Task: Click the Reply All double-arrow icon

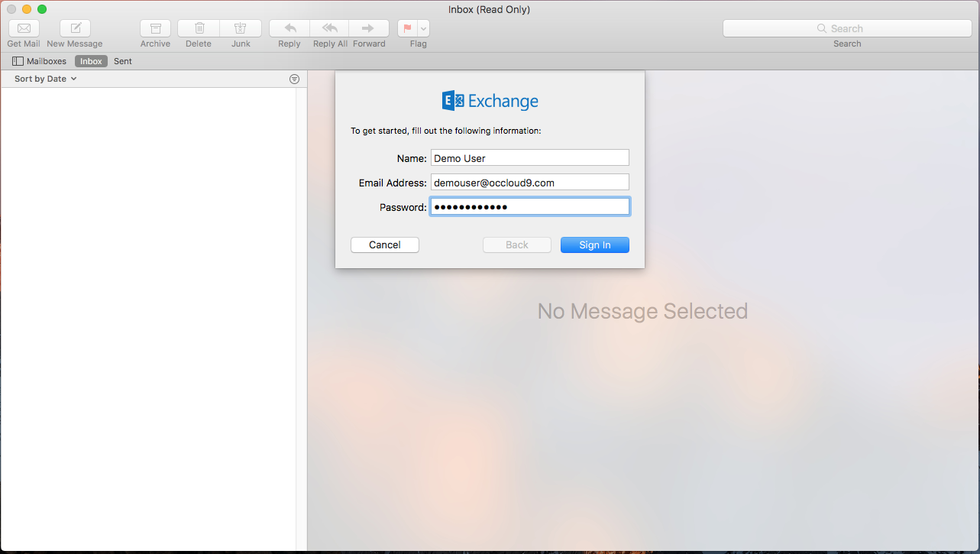Action: [330, 28]
